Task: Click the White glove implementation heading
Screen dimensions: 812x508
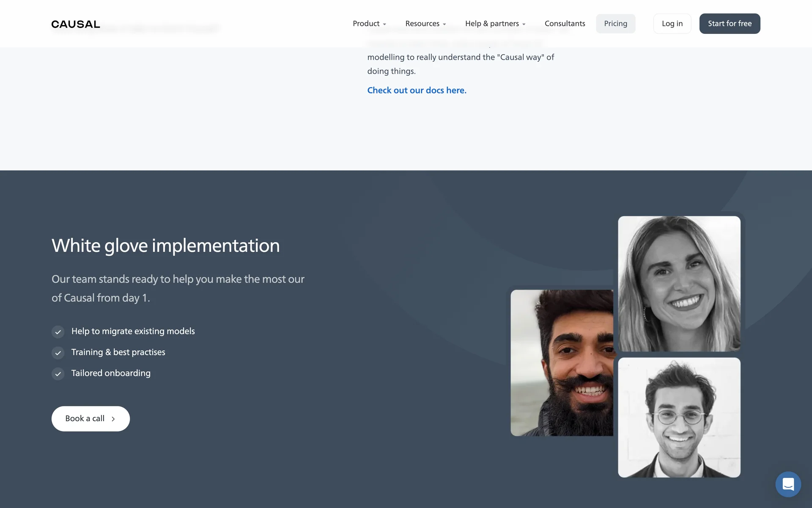Action: pyautogui.click(x=165, y=246)
